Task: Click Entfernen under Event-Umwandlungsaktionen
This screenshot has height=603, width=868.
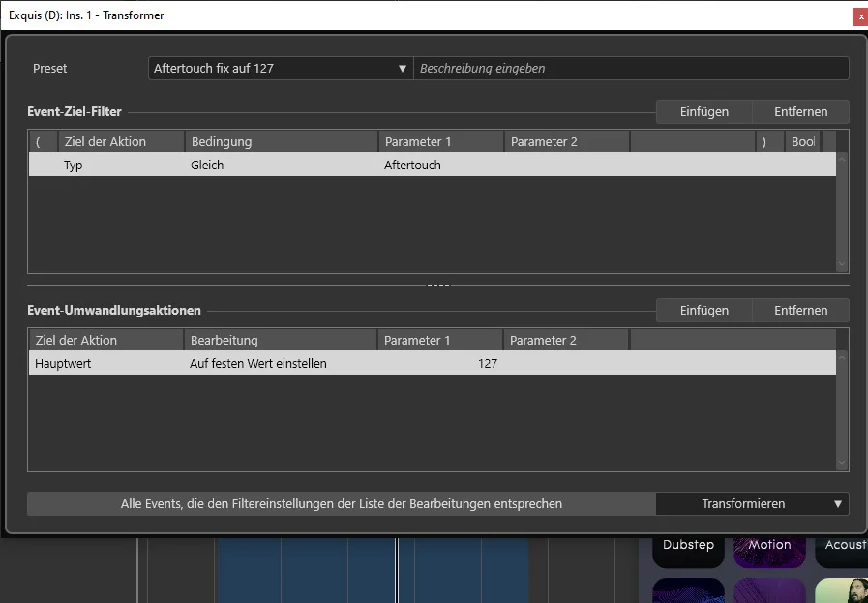Action: pos(800,310)
